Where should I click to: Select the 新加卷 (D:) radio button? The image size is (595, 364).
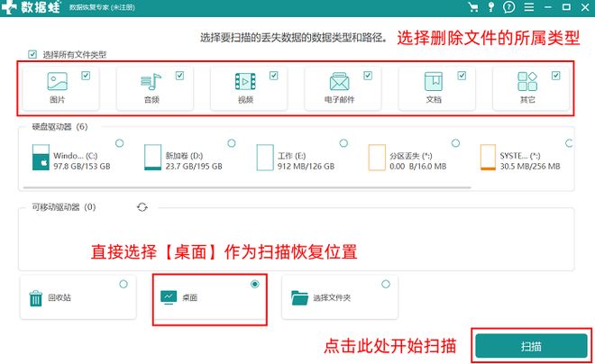click(232, 143)
